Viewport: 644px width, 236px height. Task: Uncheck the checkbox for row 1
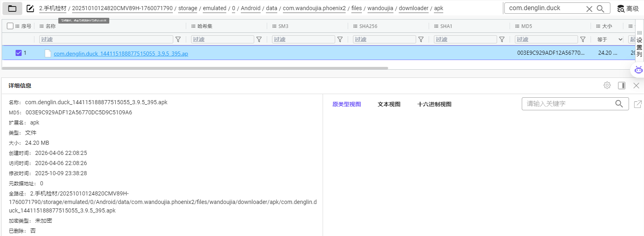click(19, 53)
